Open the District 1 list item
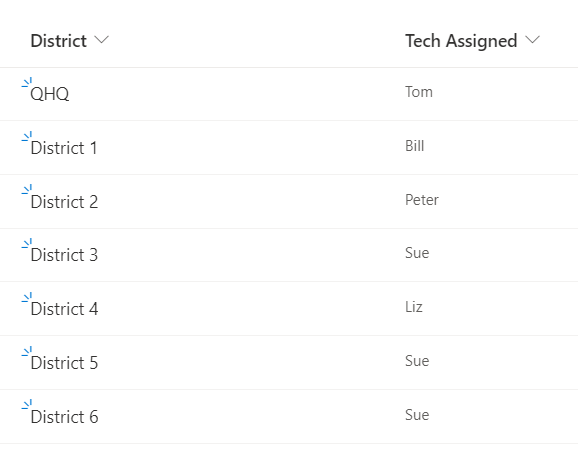Image resolution: width=578 pixels, height=470 pixels. (x=64, y=148)
